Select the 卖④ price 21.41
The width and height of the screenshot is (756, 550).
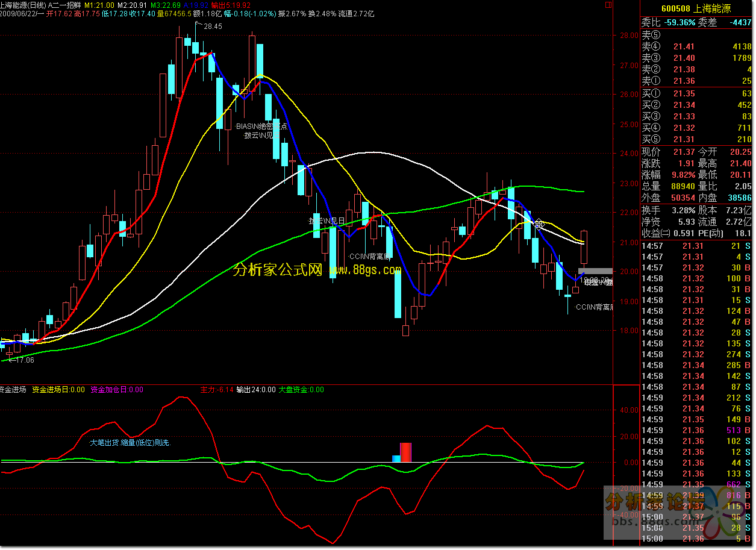pyautogui.click(x=684, y=46)
